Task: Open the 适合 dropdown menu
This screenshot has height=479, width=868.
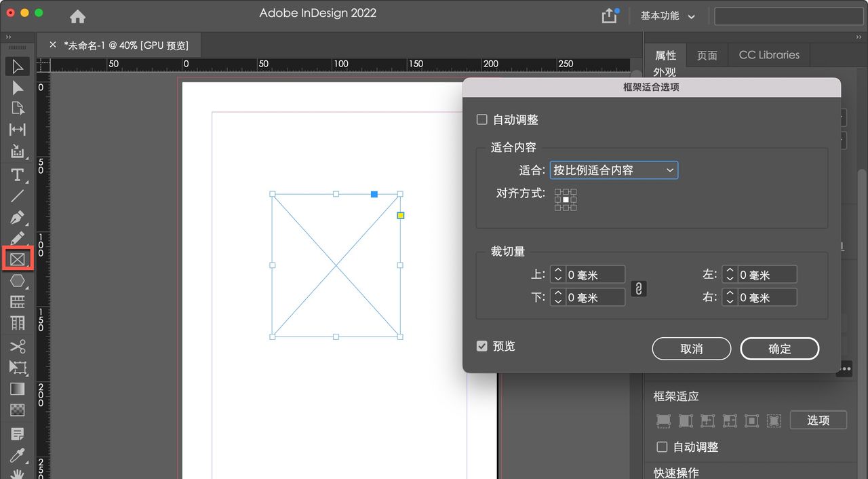Action: (x=614, y=170)
